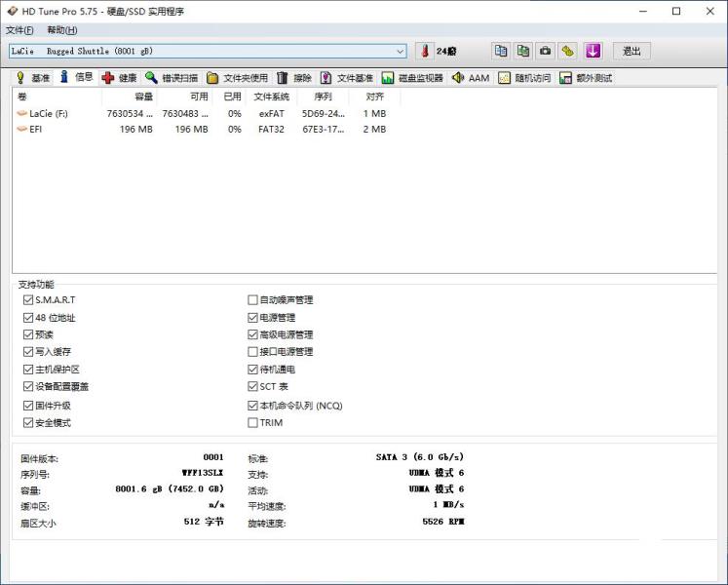This screenshot has width=728, height=585.
Task: Switch to the 随机访问 tab
Action: tap(524, 78)
